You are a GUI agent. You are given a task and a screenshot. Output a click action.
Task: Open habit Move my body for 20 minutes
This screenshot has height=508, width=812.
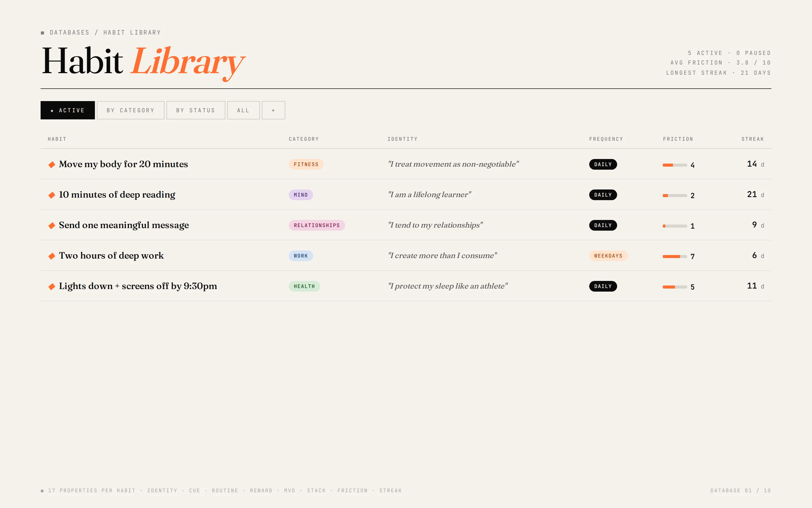point(124,164)
